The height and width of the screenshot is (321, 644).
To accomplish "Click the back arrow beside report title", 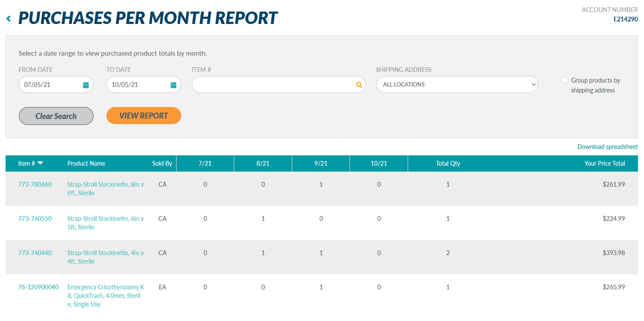I will point(8,19).
